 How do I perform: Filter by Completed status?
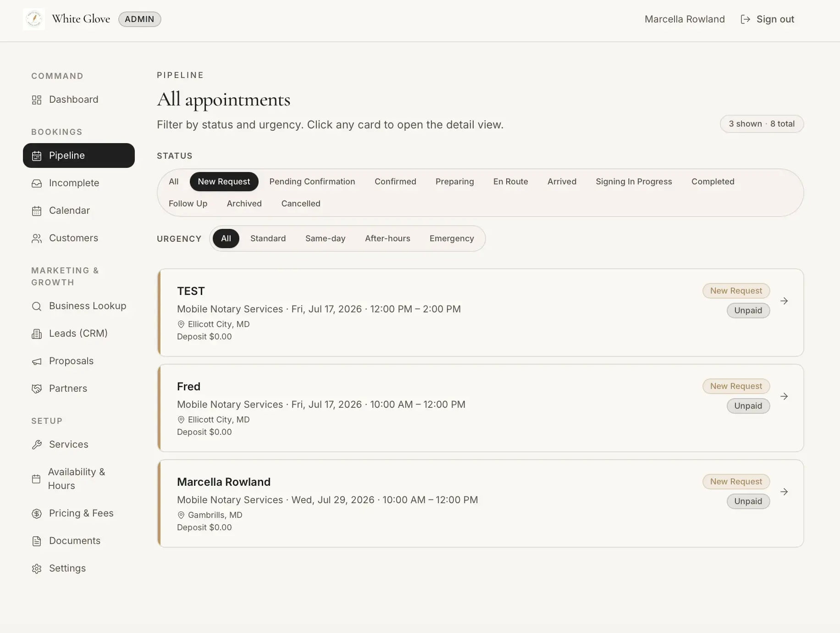tap(713, 182)
